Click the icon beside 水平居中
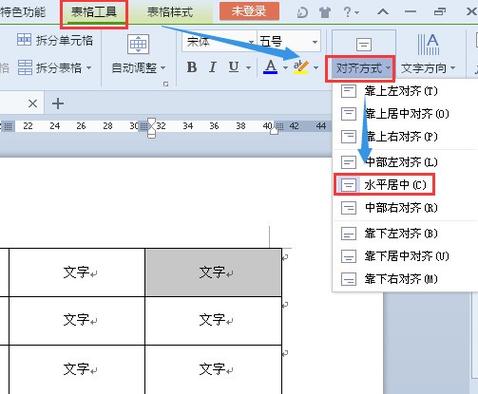This screenshot has width=478, height=394. click(348, 185)
